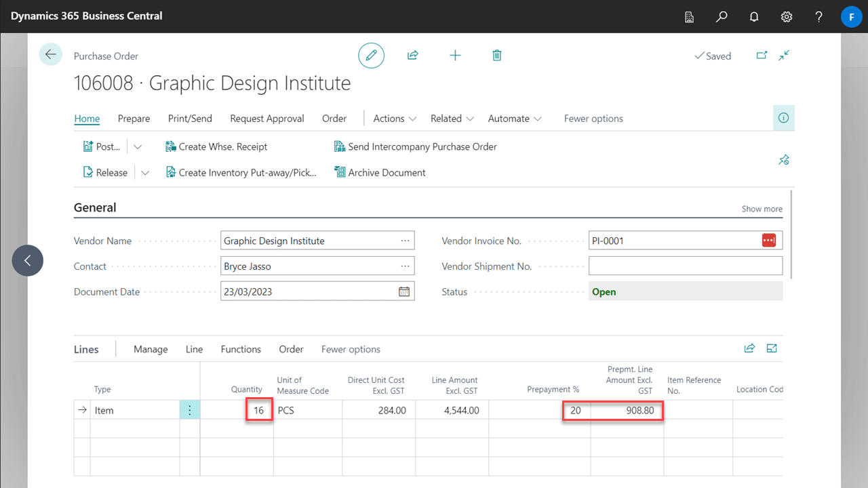868x488 pixels.
Task: Share the purchase order with share icon
Action: 412,56
